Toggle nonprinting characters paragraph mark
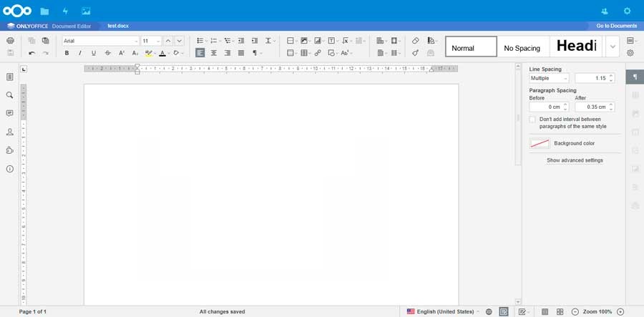The height and width of the screenshot is (317, 644). [x=255, y=53]
